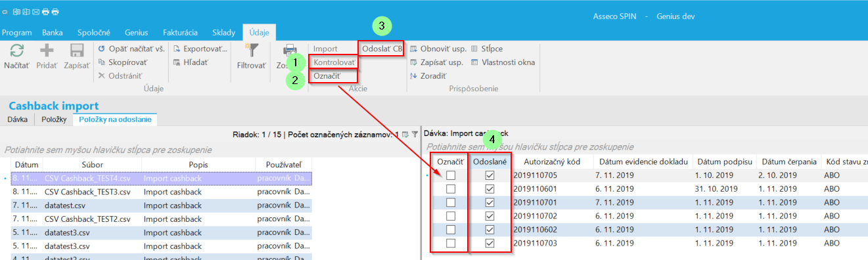Click the Zapísať floppy disk icon

tap(76, 51)
